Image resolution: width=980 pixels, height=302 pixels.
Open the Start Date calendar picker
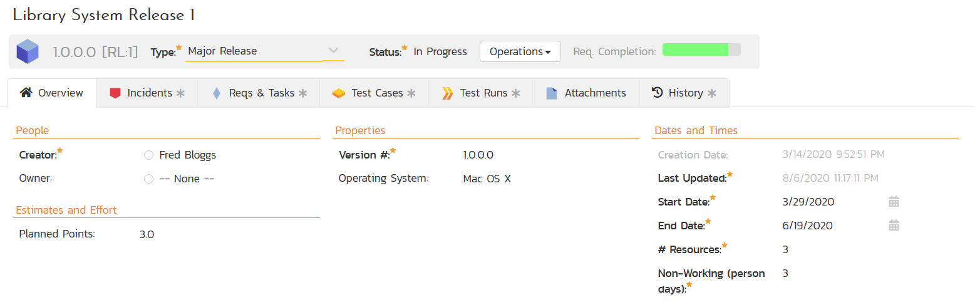coord(894,202)
